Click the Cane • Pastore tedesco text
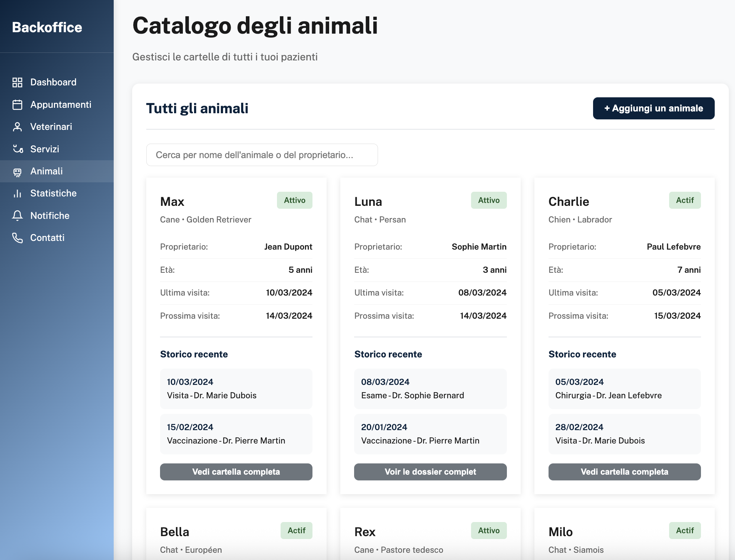The image size is (735, 560). pos(399,550)
